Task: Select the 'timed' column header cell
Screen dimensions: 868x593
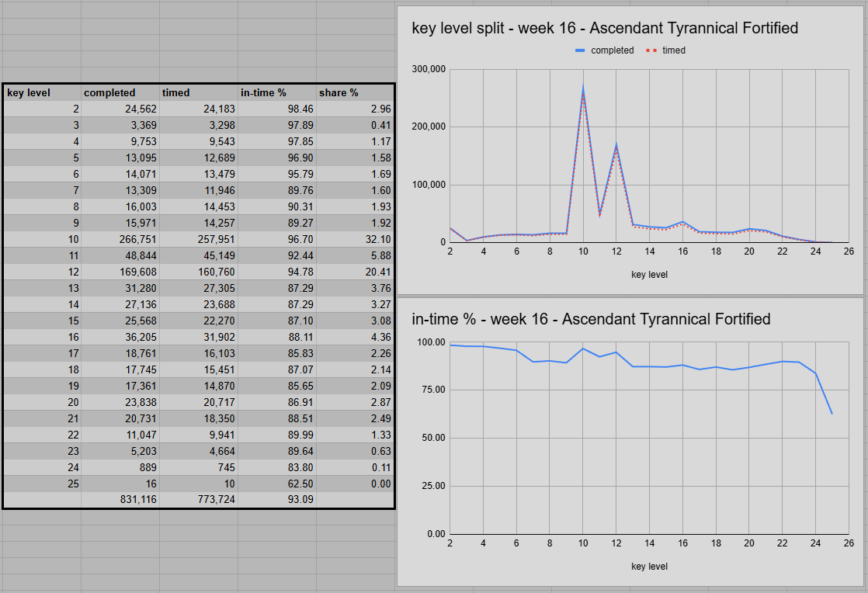Action: click(199, 92)
